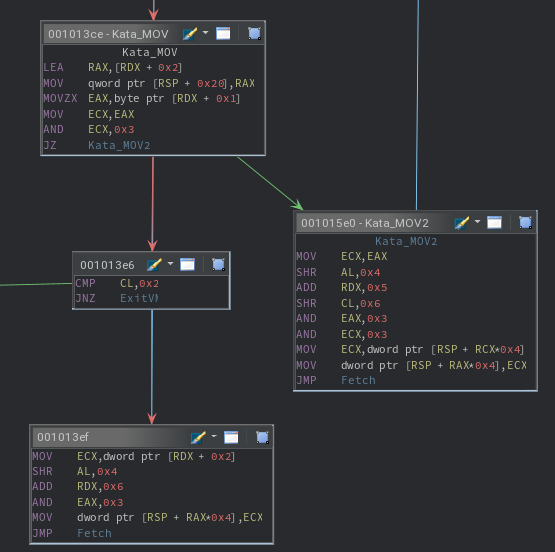Follow the JZ Kata_MOV2 jump target
Image resolution: width=555 pixels, height=552 pixels.
119,145
